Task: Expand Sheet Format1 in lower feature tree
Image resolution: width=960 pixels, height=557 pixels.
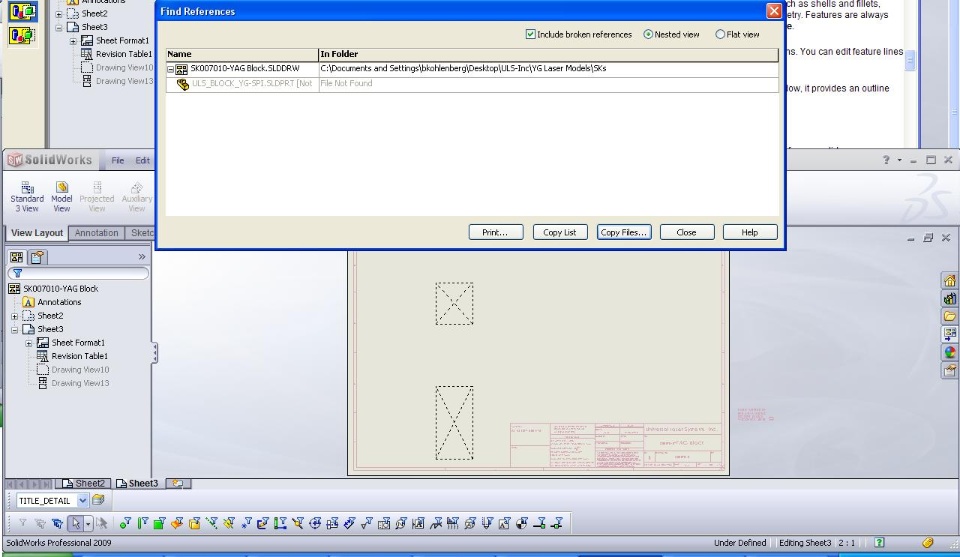Action: (28, 343)
